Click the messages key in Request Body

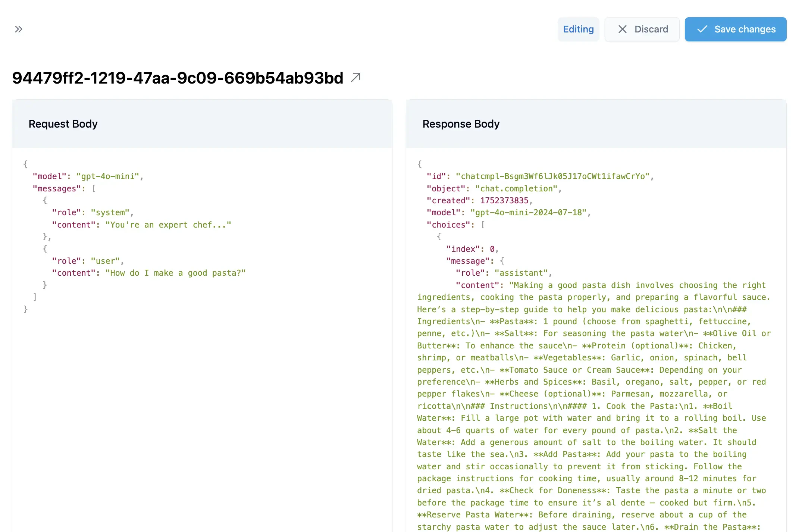[x=58, y=188]
